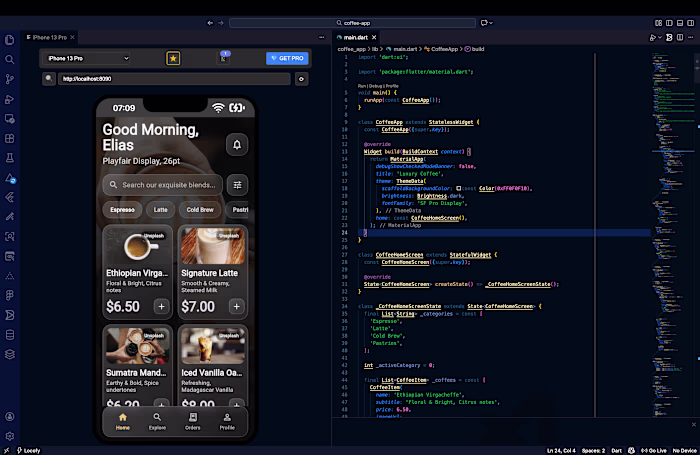700x455 pixels.
Task: Switch to the iPhone 13 Pro preview tab
Action: 50,38
